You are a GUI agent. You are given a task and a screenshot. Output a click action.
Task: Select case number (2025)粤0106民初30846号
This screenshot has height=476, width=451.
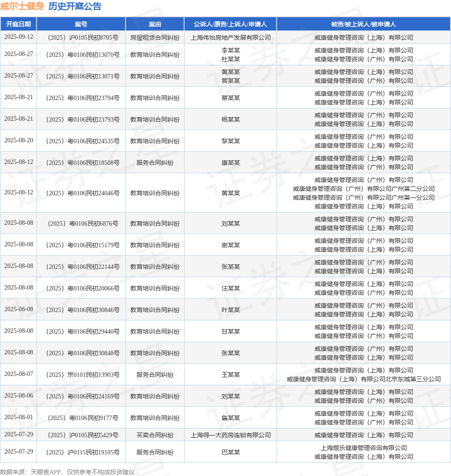83,310
